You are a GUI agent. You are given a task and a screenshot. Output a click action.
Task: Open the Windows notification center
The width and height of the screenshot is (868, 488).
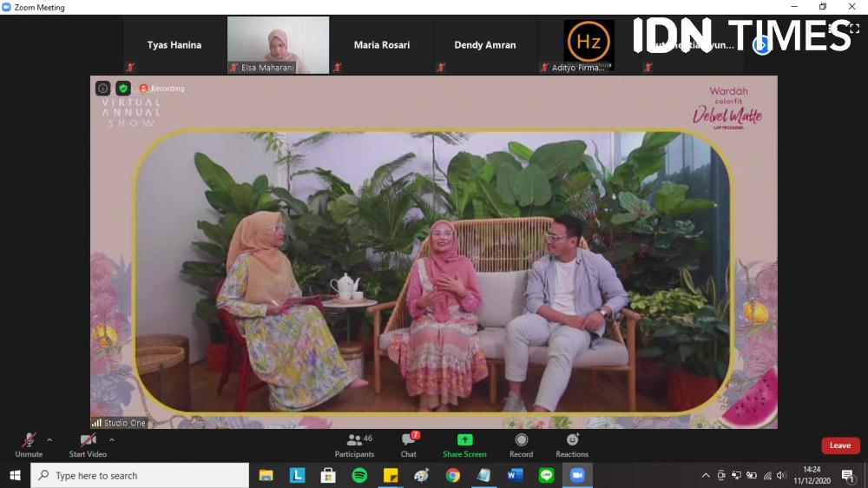pos(849,475)
